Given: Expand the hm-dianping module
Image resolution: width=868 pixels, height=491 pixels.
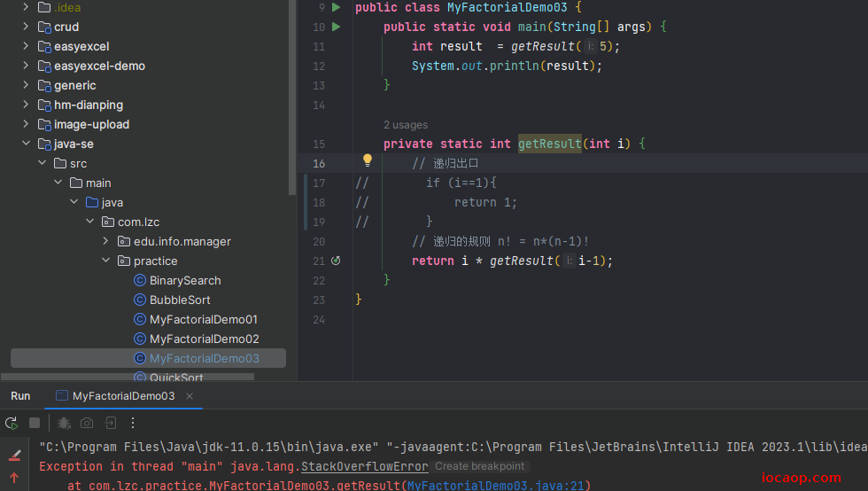Looking at the screenshot, I should point(26,105).
